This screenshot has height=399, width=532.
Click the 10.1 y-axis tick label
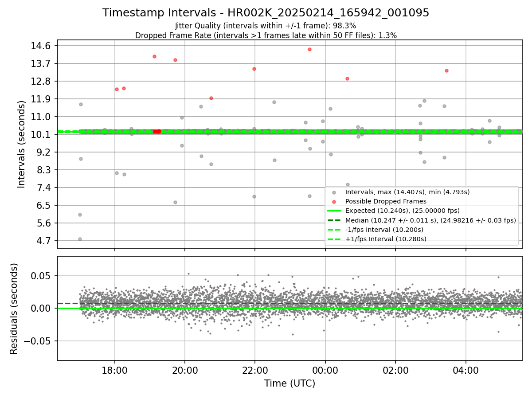[x=41, y=134]
